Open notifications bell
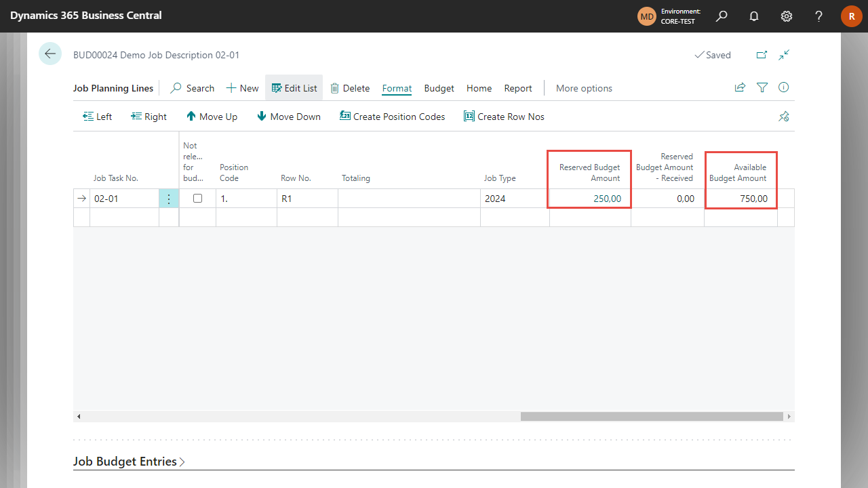 coord(754,16)
